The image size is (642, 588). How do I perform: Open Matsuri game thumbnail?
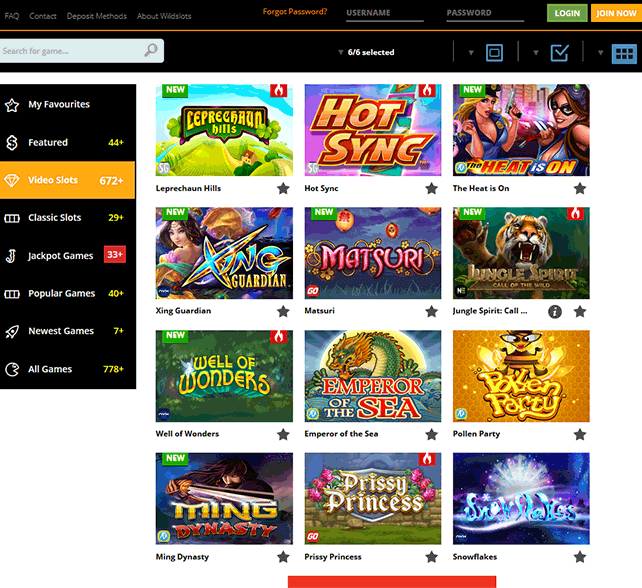[x=373, y=253]
